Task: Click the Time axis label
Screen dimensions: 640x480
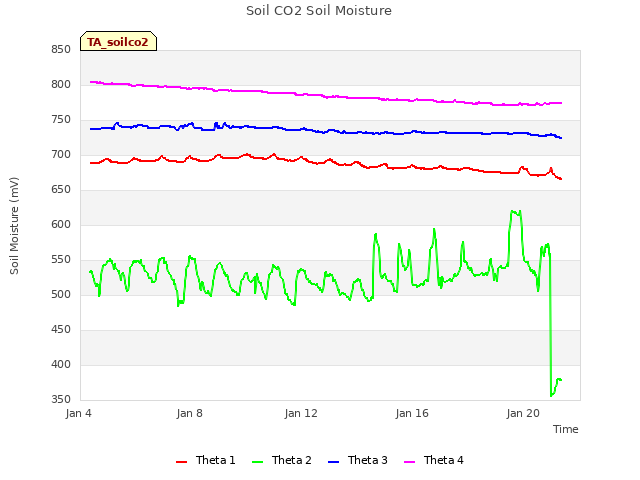Action: (x=565, y=429)
